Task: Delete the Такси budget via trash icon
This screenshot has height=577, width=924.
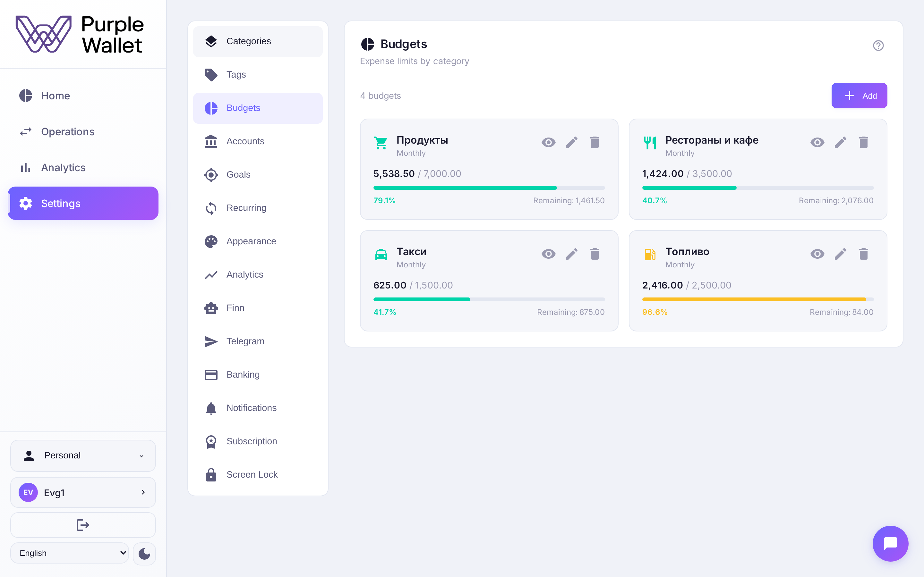Action: point(595,254)
